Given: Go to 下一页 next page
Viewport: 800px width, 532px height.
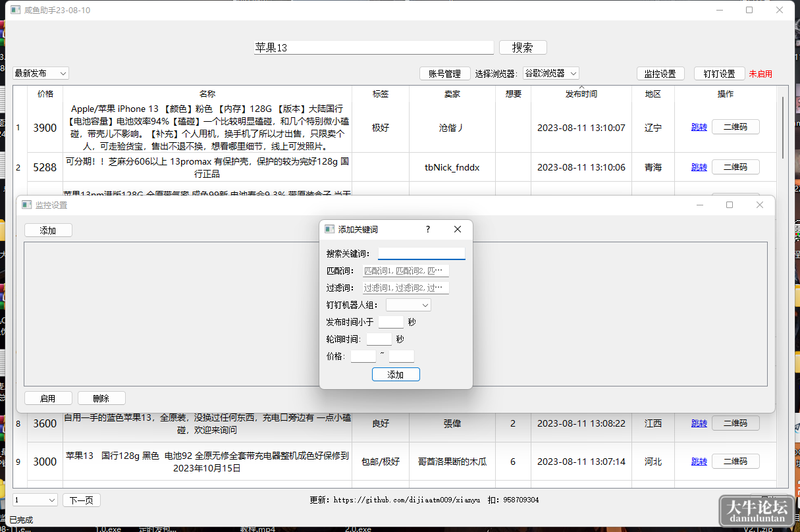Looking at the screenshot, I should coord(82,500).
